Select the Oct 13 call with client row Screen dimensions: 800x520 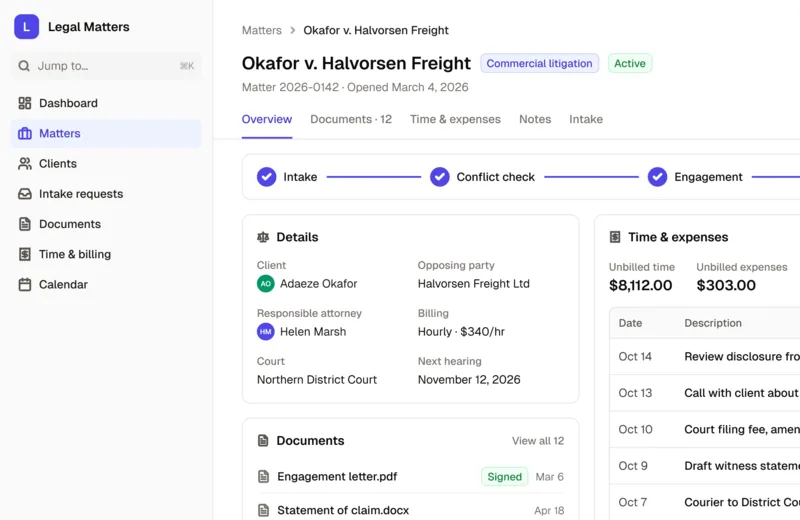click(x=705, y=393)
